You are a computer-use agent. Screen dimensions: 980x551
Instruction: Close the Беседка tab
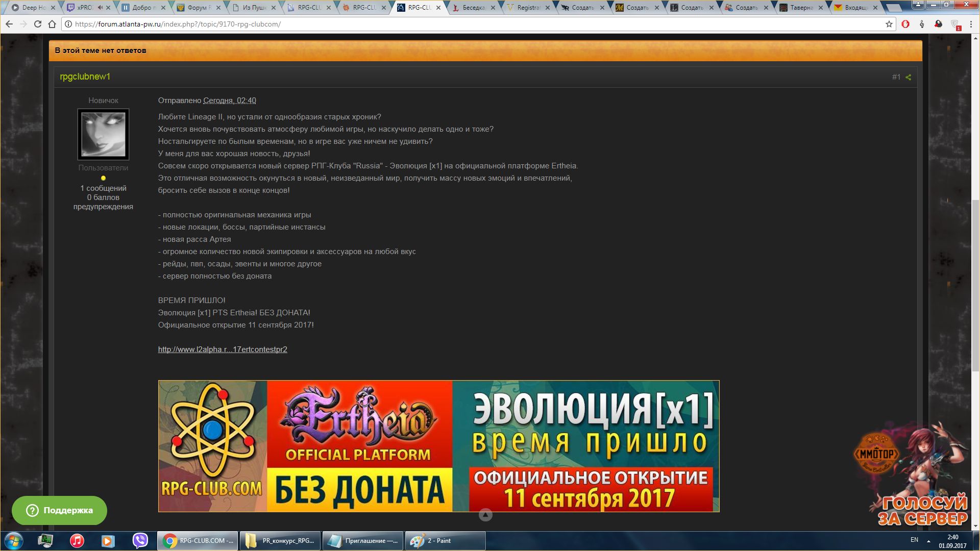pyautogui.click(x=493, y=8)
